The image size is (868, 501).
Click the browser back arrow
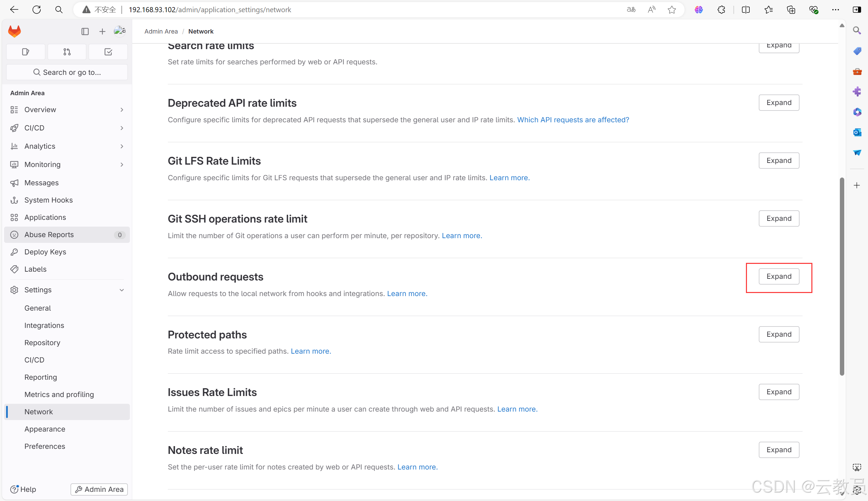point(14,9)
